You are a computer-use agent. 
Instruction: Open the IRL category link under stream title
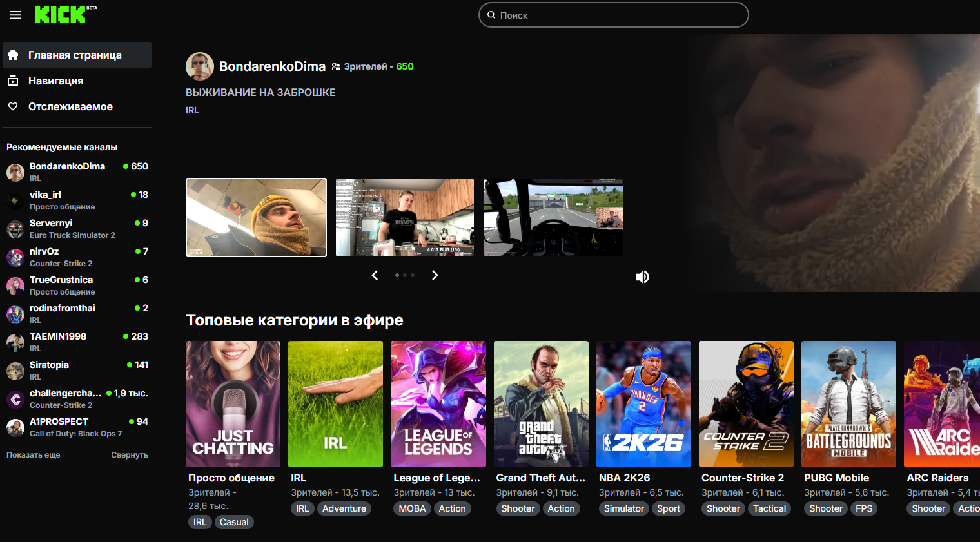[192, 110]
